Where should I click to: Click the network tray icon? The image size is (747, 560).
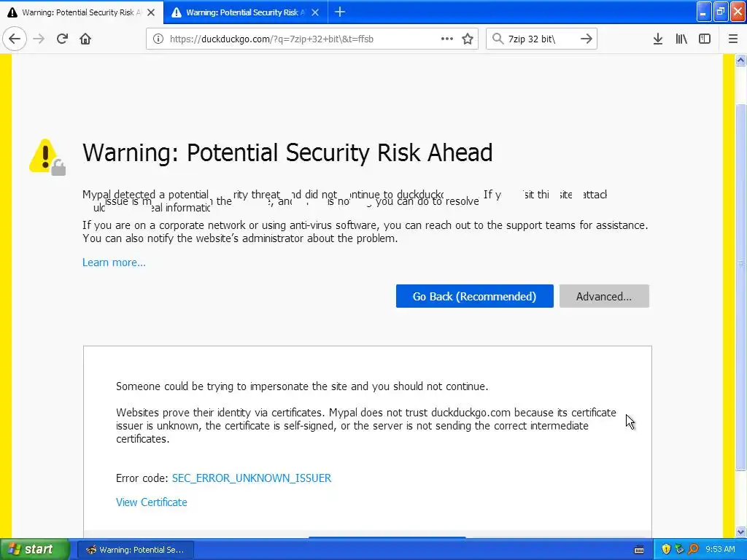pyautogui.click(x=679, y=550)
